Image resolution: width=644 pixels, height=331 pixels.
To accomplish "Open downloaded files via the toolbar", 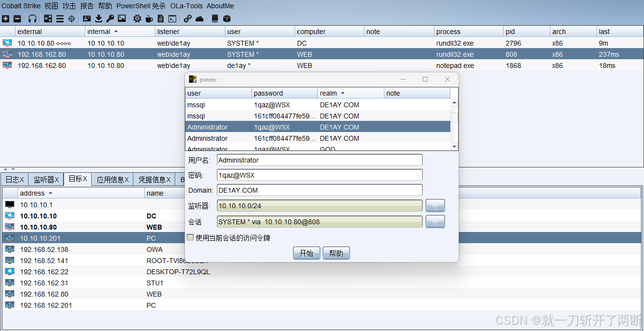I will [x=99, y=18].
